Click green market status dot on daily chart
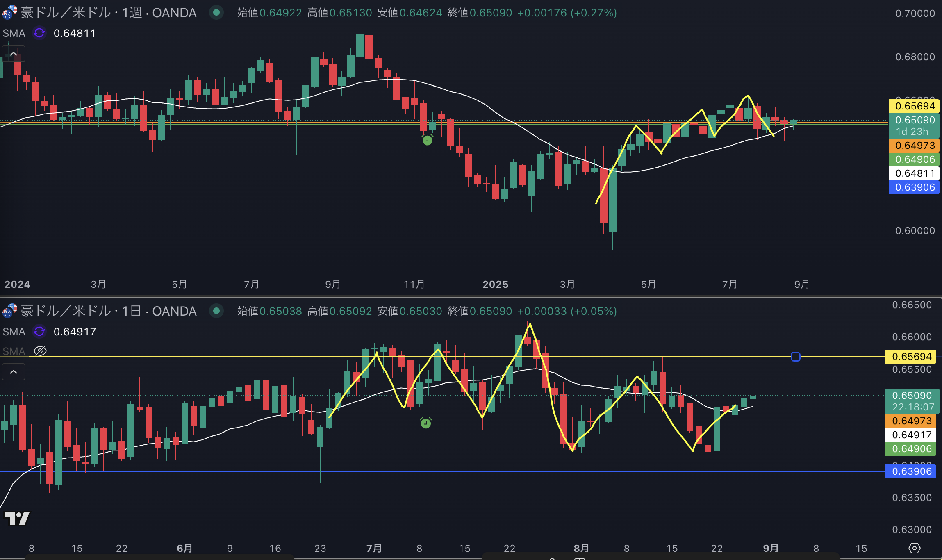 216,311
